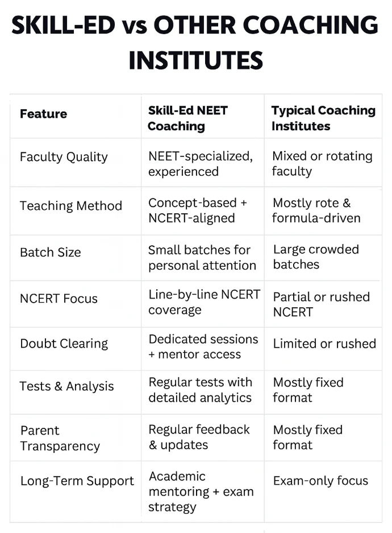This screenshot has height=533, width=392.
Task: Select the "Exam-only focus" cell
Action: [x=320, y=481]
